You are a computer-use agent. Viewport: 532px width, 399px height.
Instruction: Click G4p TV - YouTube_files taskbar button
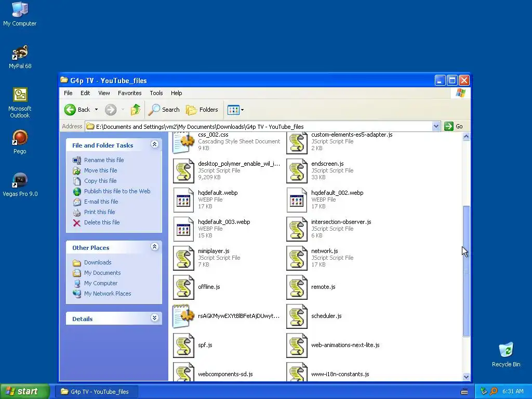(96, 392)
